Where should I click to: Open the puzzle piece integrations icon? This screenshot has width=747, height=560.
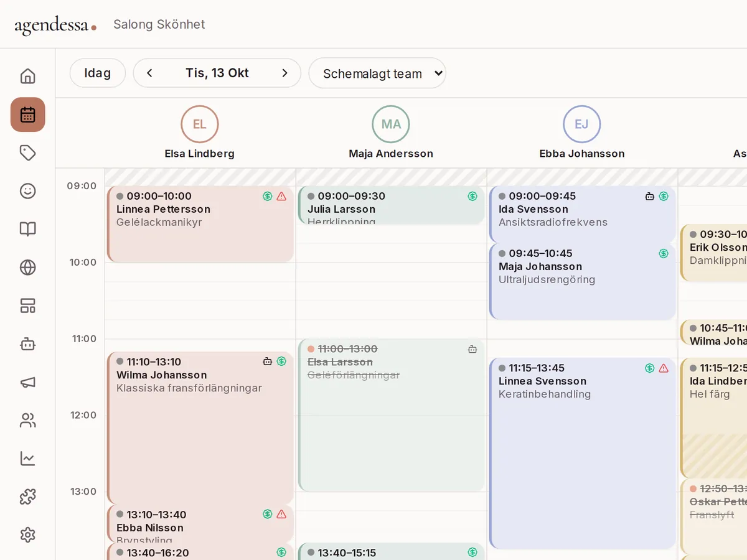27,497
